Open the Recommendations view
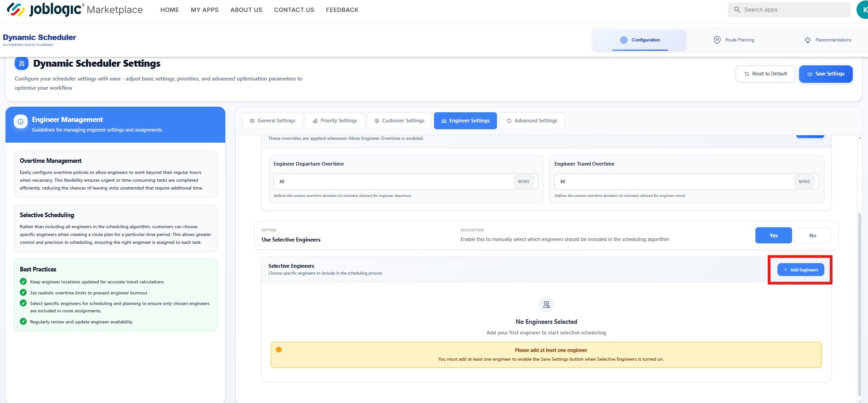Viewport: 868px width, 403px height. click(828, 40)
